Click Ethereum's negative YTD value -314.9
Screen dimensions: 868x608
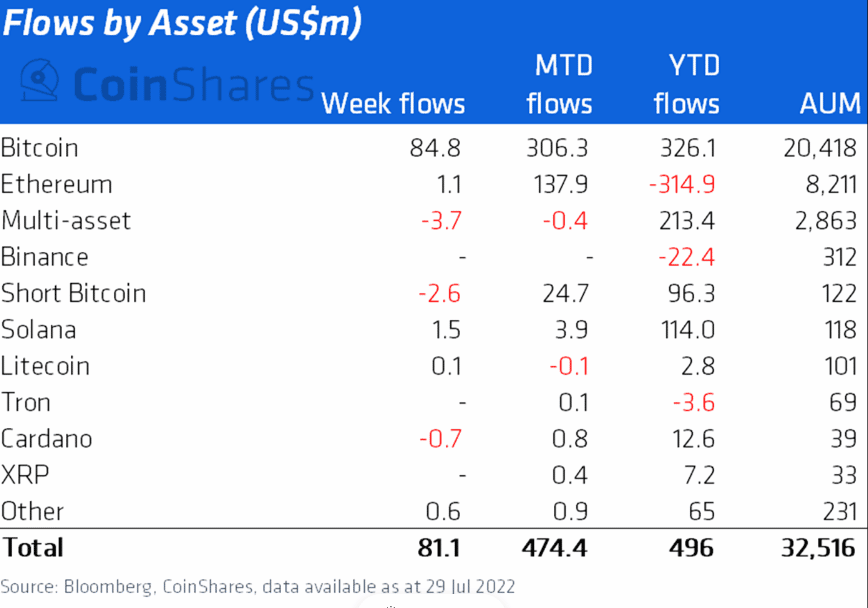[682, 184]
